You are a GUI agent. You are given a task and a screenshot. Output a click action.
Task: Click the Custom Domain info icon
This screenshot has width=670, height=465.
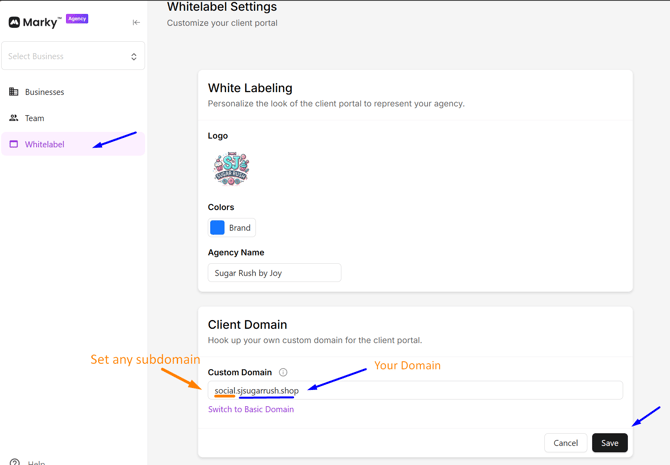click(x=283, y=372)
